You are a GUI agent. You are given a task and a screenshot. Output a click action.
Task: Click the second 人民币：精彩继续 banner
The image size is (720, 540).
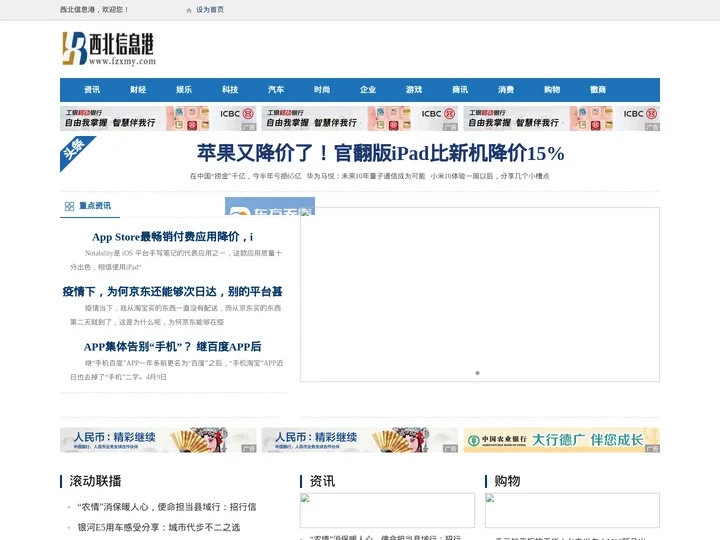coord(360,440)
